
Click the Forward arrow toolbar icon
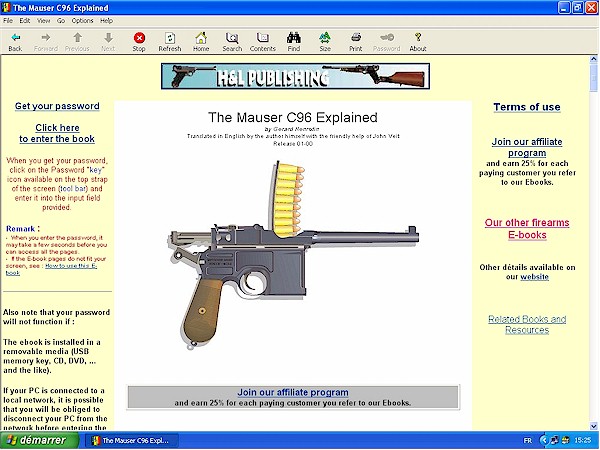[46, 38]
